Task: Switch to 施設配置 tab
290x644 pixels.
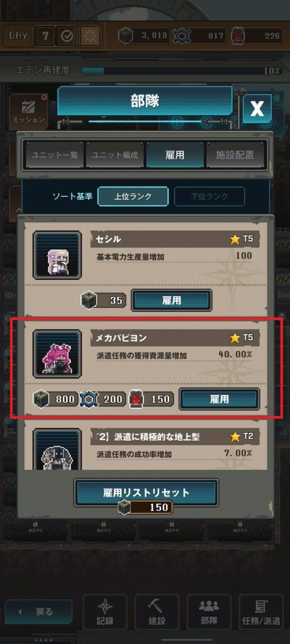Action: (235, 155)
